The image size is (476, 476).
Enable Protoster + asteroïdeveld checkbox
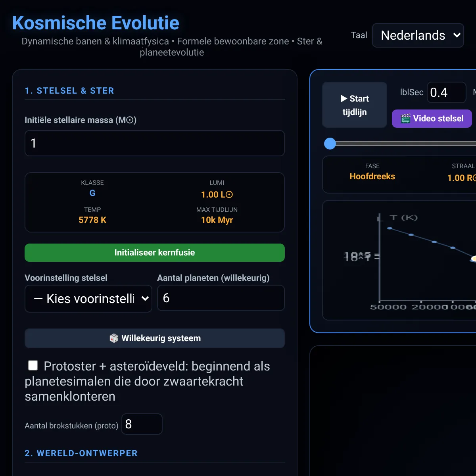(33, 365)
